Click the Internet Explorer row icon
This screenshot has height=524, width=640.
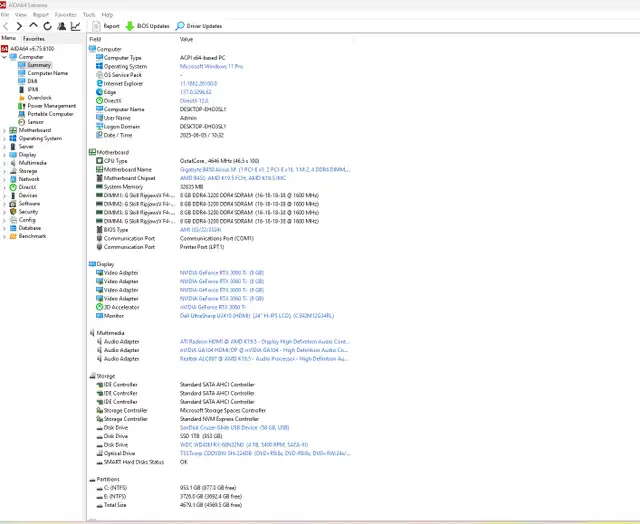[99, 83]
